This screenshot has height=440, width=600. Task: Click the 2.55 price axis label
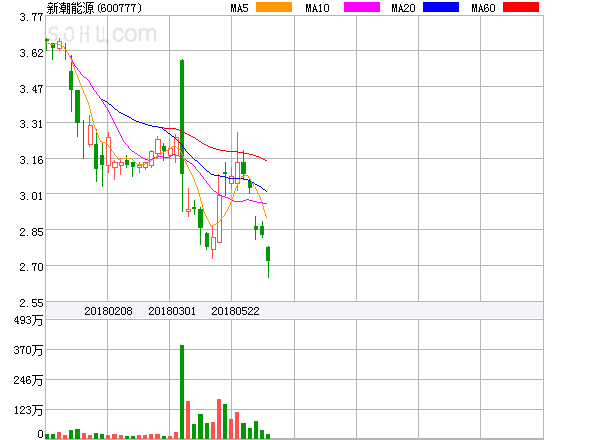[x=31, y=303]
